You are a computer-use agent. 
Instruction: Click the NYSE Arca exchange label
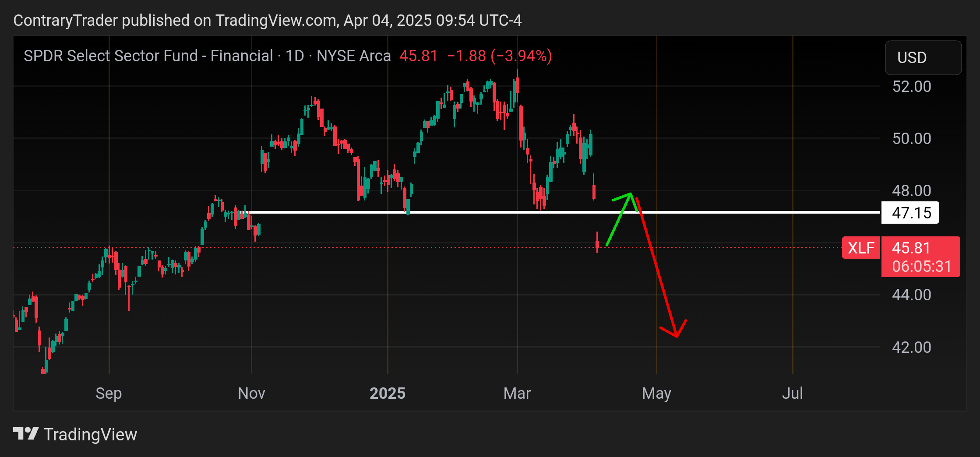[x=354, y=56]
